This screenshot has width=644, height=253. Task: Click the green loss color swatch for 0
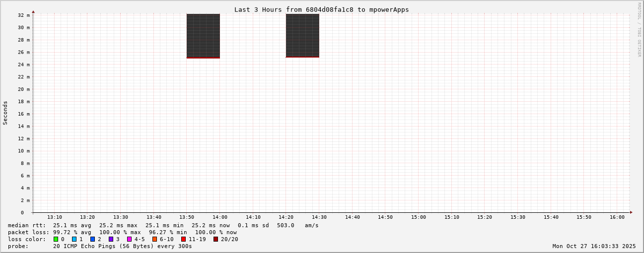pos(56,239)
